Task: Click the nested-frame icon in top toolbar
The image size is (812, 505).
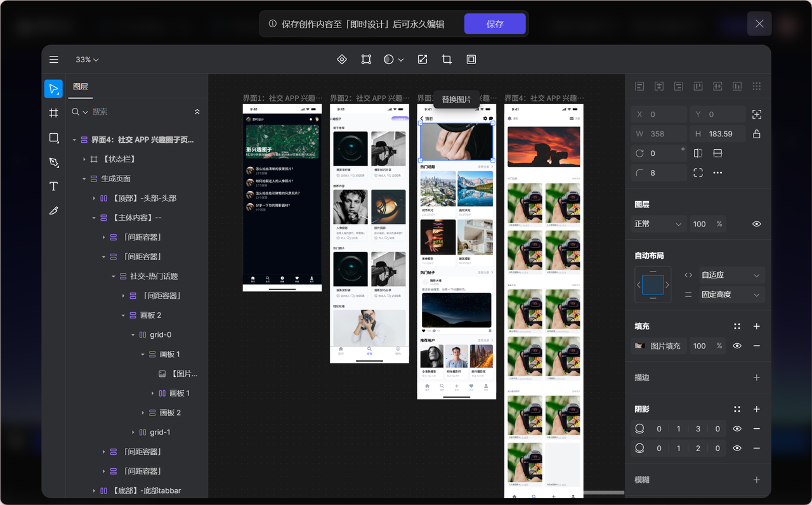Action: [x=471, y=60]
